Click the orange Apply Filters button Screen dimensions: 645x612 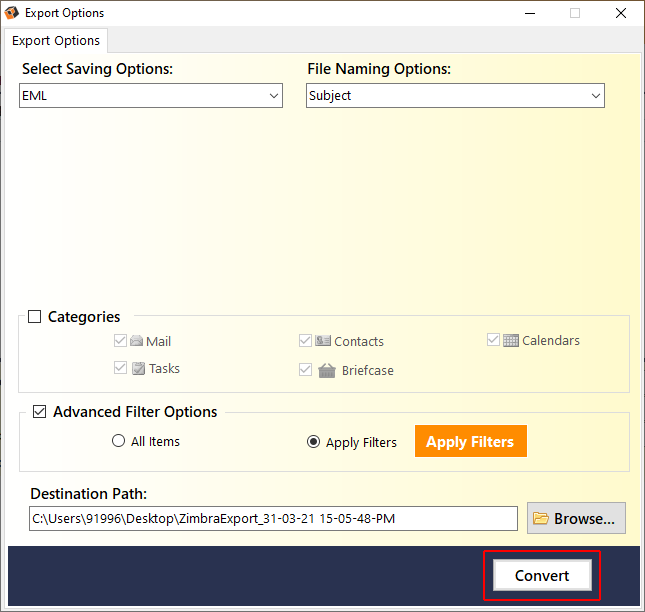(471, 441)
